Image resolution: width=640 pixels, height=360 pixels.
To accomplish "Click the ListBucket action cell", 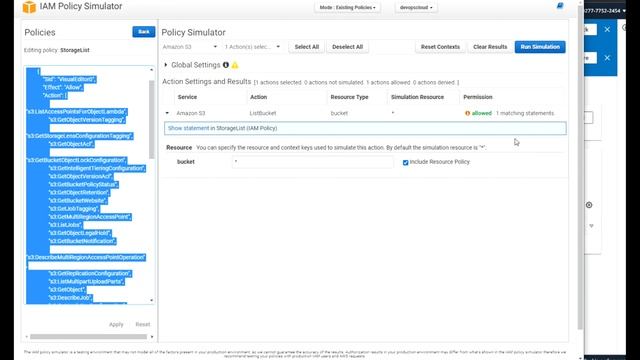I will point(263,113).
